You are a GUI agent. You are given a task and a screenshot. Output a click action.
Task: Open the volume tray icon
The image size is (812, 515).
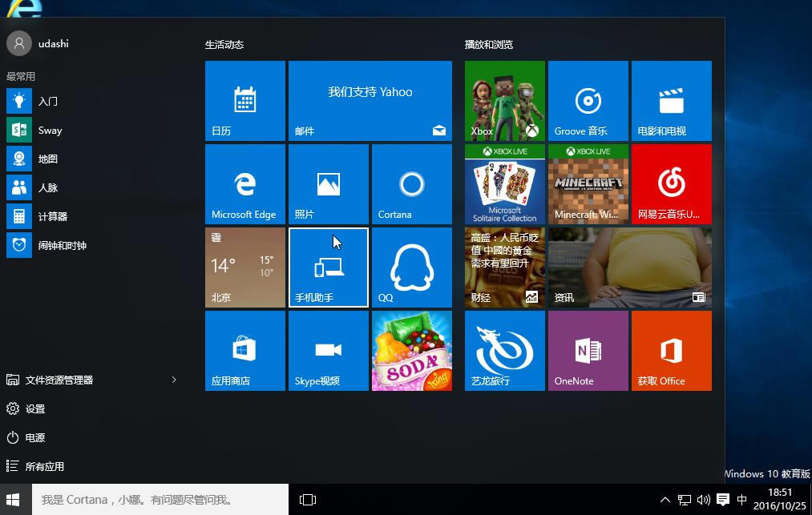(703, 500)
